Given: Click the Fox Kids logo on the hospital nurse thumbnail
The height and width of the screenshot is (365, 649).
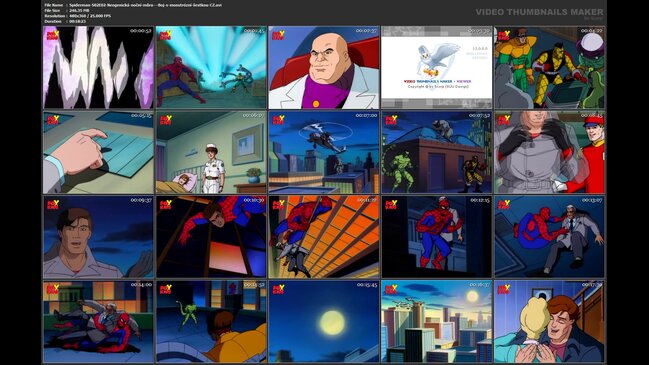Looking at the screenshot, I should coord(166,120).
